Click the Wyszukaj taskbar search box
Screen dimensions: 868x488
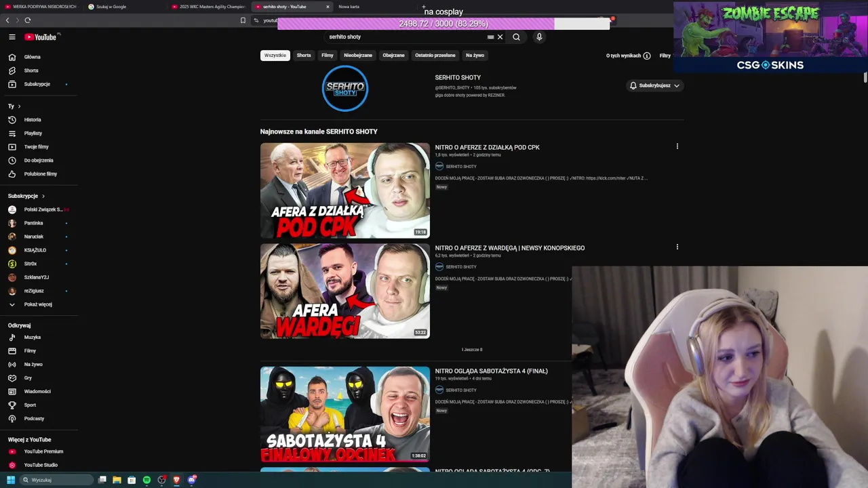click(56, 480)
